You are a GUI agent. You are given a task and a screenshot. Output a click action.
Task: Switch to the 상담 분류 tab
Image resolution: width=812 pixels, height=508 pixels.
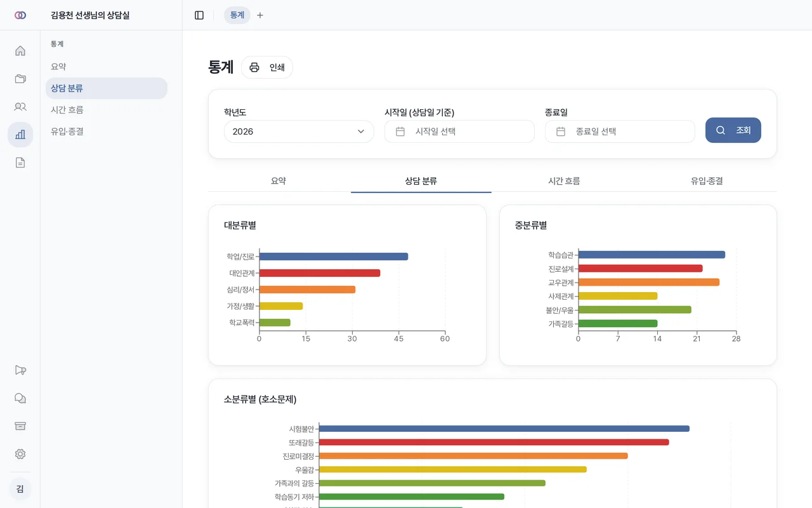(421, 181)
